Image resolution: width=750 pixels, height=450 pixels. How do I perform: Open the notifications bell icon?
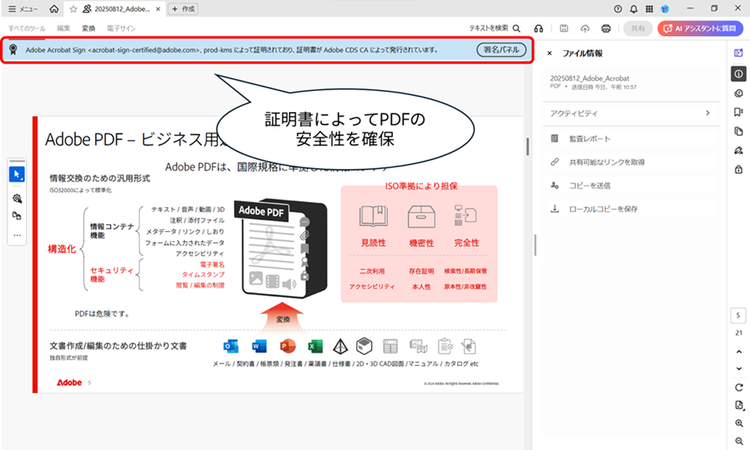click(634, 9)
